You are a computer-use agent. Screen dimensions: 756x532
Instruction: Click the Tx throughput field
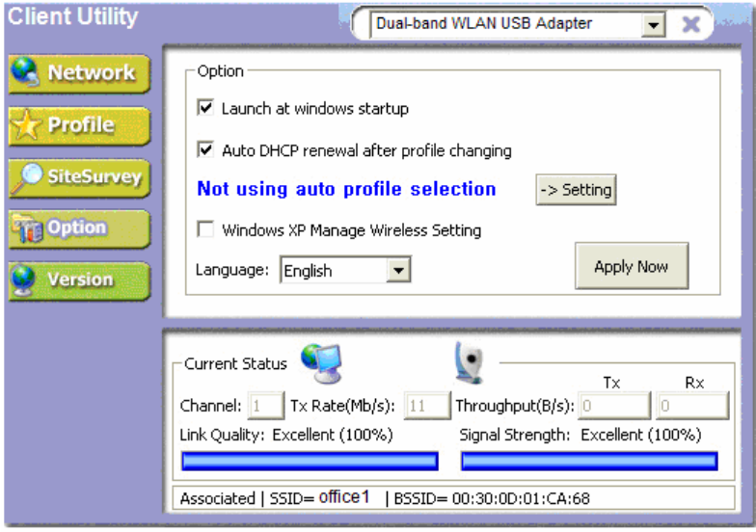click(615, 406)
